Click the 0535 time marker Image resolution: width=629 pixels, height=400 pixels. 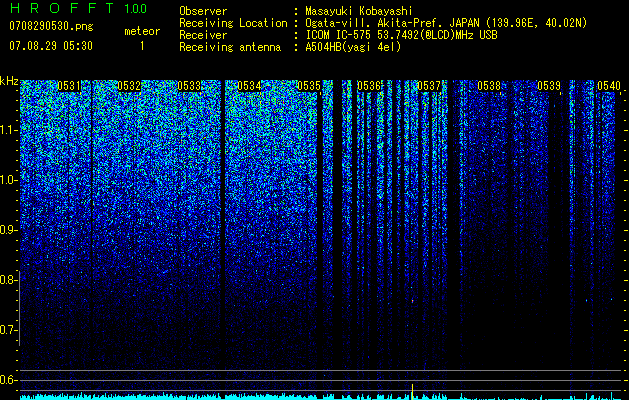pyautogui.click(x=309, y=86)
